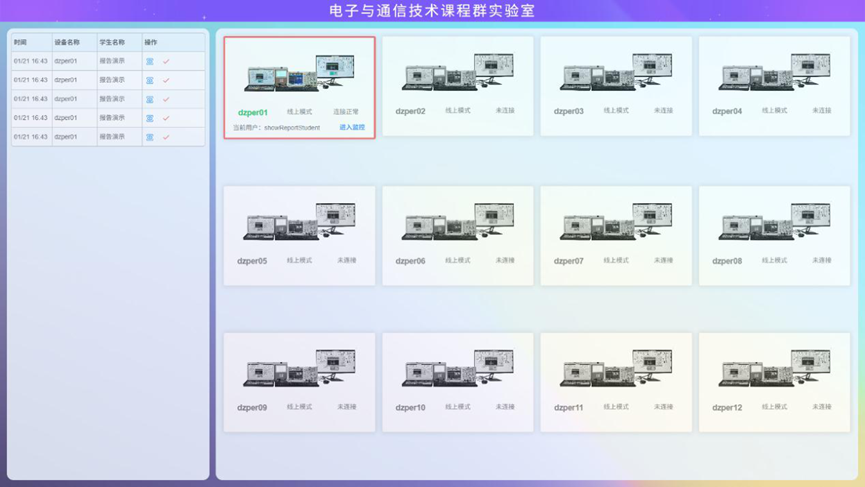Click the blue view icon in second table row
Image resolution: width=865 pixels, height=487 pixels.
(x=150, y=80)
